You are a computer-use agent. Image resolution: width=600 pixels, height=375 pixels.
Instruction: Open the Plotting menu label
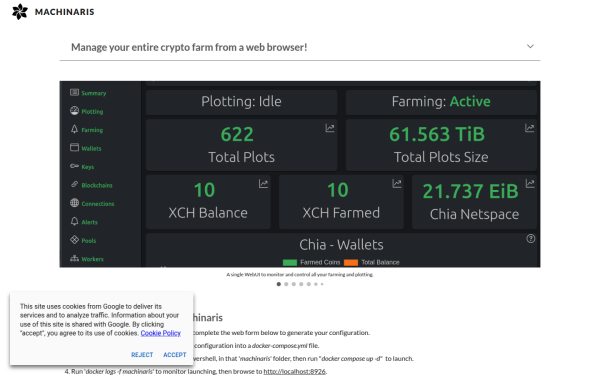[x=92, y=111]
